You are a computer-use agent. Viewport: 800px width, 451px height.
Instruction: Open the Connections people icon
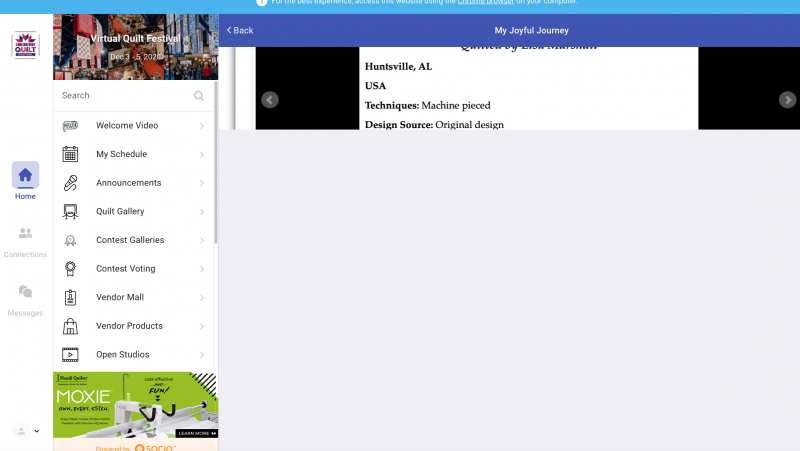click(x=25, y=233)
